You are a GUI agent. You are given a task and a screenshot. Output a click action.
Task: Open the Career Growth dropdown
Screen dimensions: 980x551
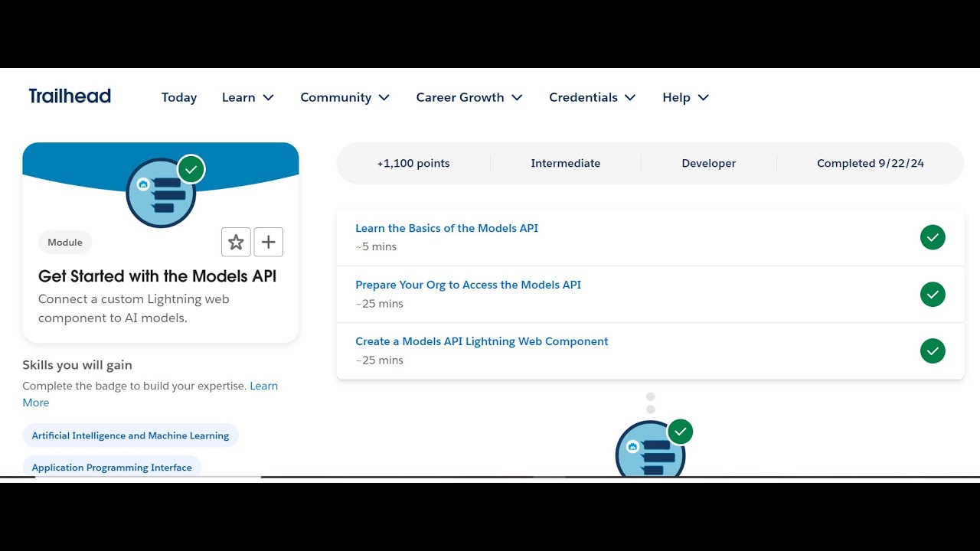(469, 97)
